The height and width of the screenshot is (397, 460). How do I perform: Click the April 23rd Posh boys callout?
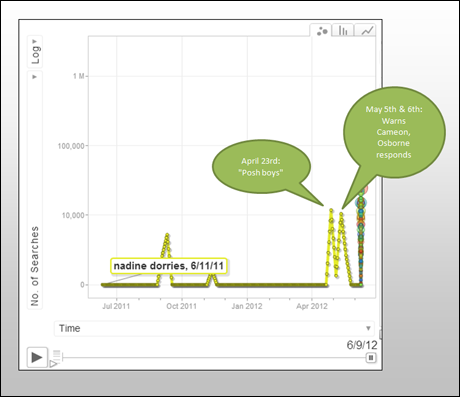coord(261,167)
